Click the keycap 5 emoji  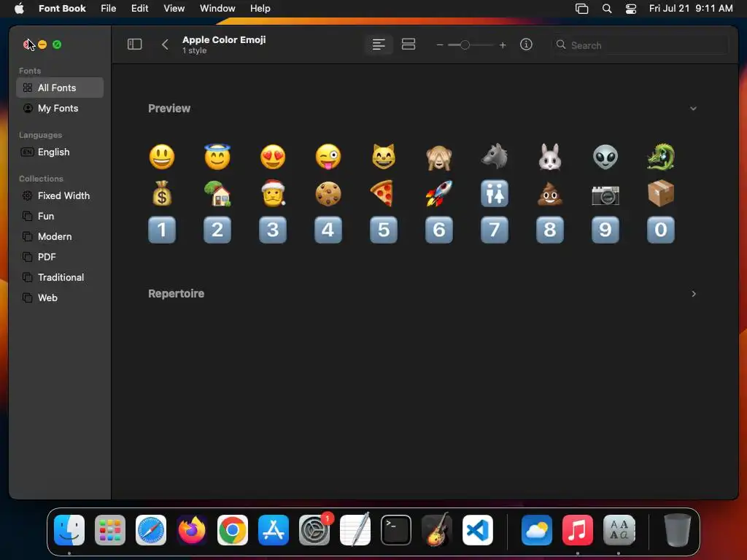(x=384, y=230)
